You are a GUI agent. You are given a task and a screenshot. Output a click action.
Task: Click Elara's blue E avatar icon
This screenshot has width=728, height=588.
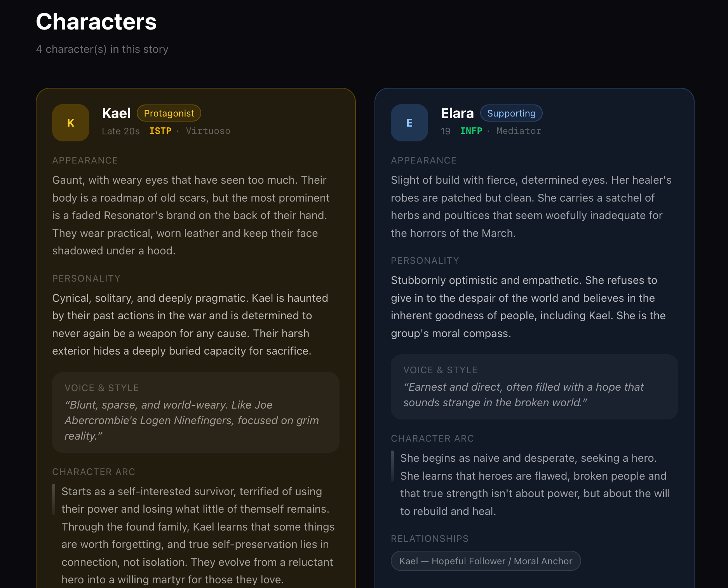coord(409,123)
